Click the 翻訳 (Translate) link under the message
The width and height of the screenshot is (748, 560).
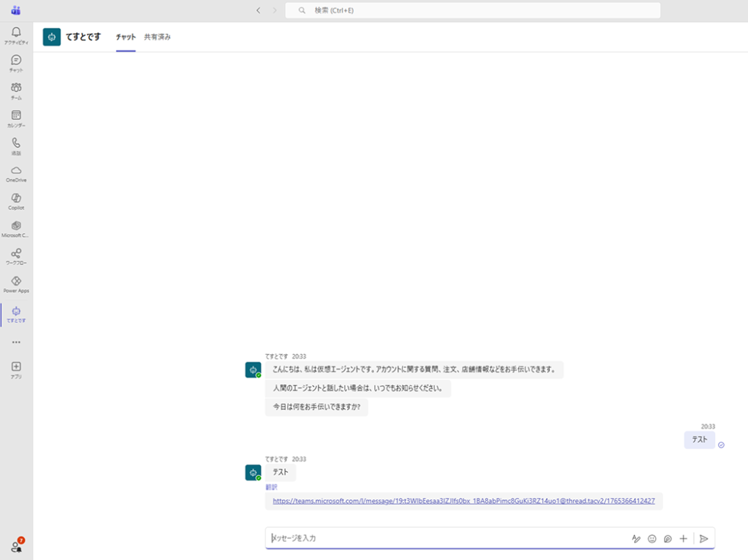tap(273, 486)
